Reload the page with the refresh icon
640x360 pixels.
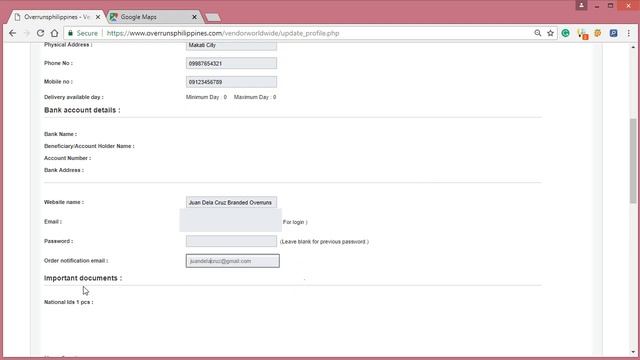pos(40,33)
